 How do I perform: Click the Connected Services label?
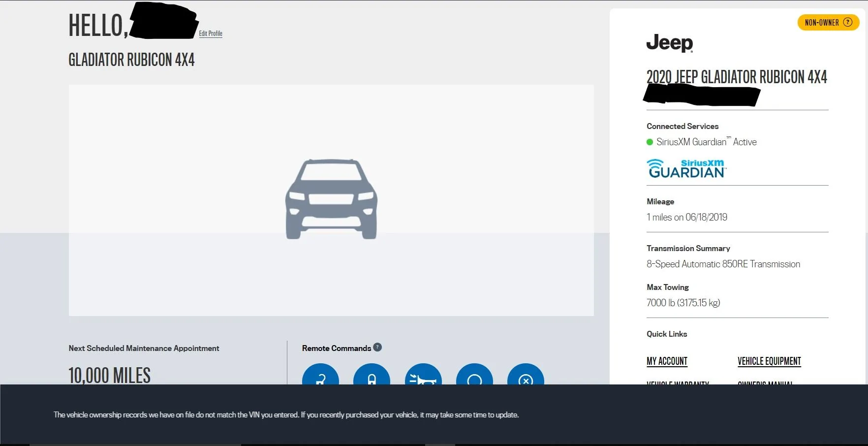click(682, 126)
